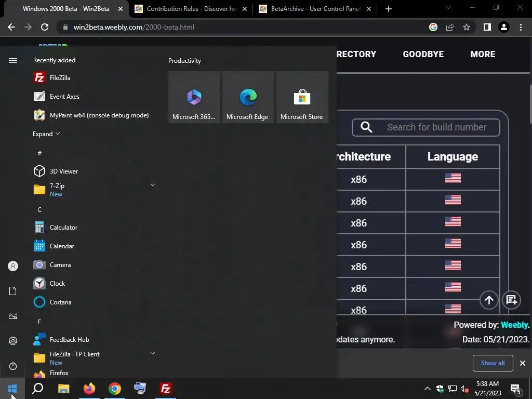Open Microsoft Edge tile
Screen dimensions: 532x399
pyautogui.click(x=248, y=97)
